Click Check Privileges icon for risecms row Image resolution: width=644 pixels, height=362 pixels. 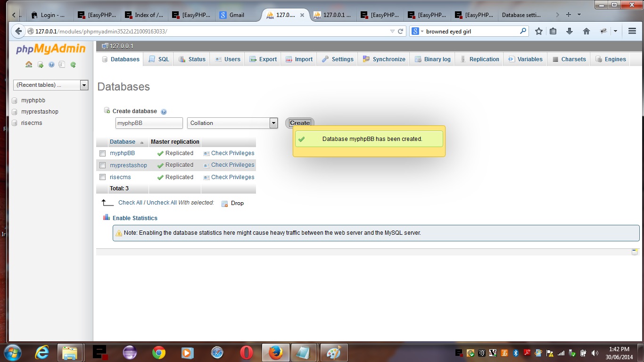coord(206,177)
